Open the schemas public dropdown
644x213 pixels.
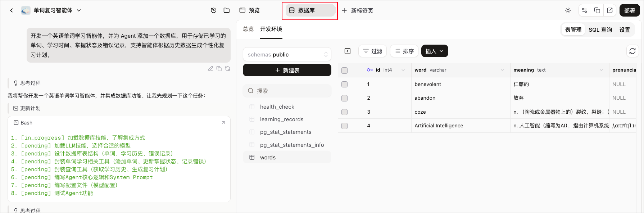pyautogui.click(x=287, y=55)
